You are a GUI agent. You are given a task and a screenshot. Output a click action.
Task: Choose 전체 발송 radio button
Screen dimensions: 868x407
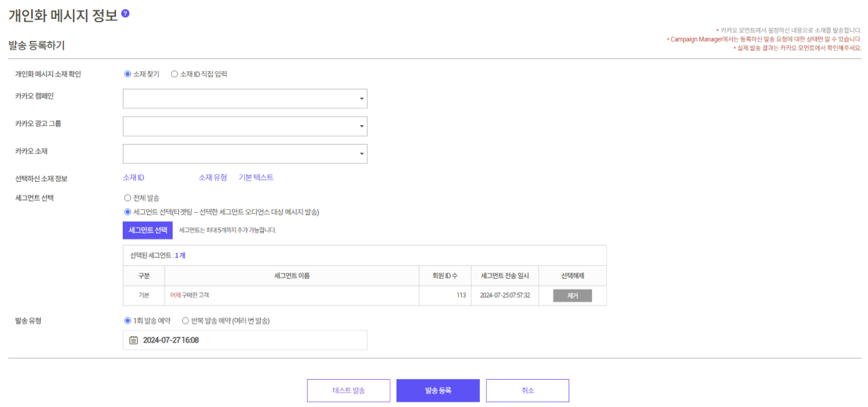click(x=127, y=198)
